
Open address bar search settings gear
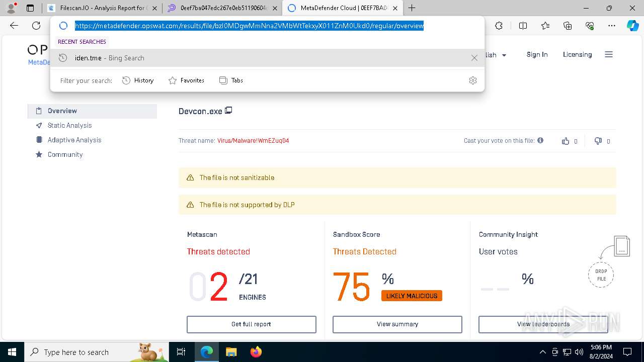click(x=472, y=80)
